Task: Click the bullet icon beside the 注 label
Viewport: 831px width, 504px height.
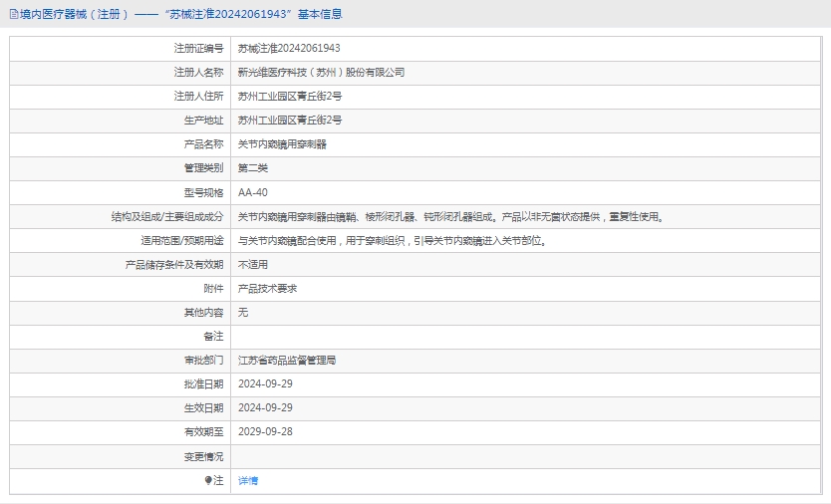Action: coord(208,480)
